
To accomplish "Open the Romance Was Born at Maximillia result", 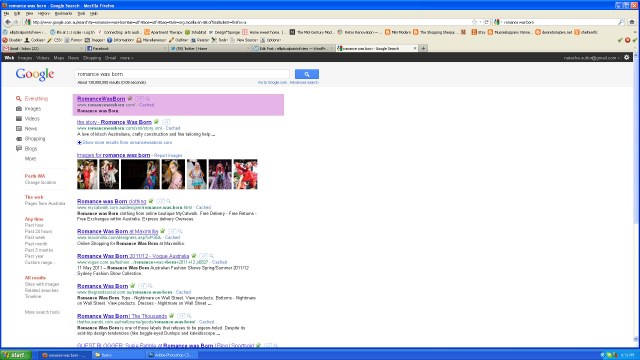I will 118,231.
